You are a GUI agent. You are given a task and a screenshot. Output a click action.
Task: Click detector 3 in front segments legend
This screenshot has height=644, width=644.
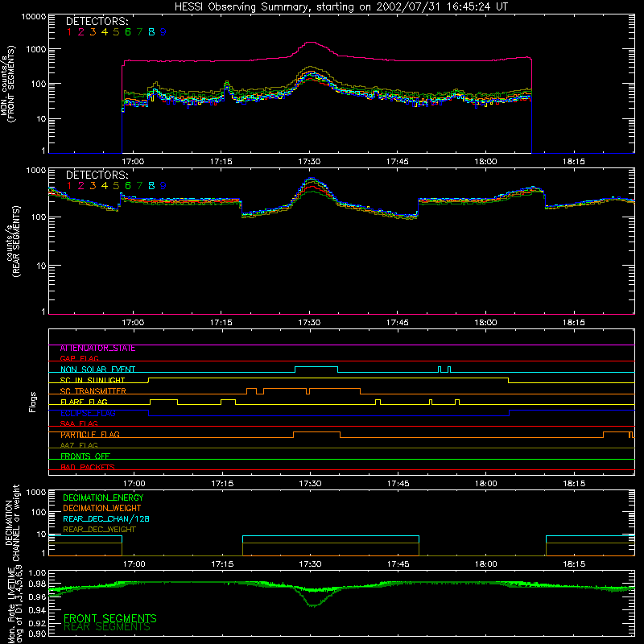point(93,32)
